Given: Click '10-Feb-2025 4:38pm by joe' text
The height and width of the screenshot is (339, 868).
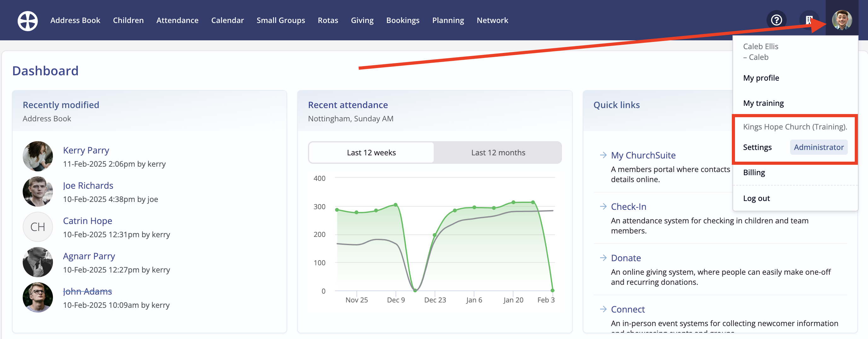Looking at the screenshot, I should [111, 199].
